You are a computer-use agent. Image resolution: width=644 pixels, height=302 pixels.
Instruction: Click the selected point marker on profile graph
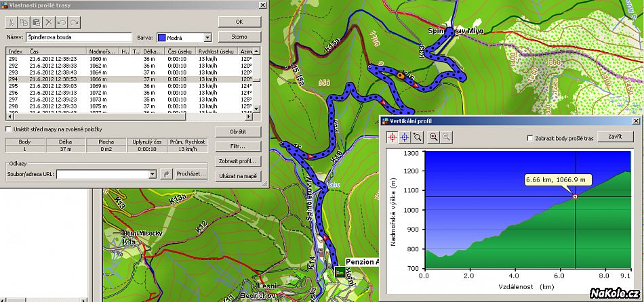575,197
